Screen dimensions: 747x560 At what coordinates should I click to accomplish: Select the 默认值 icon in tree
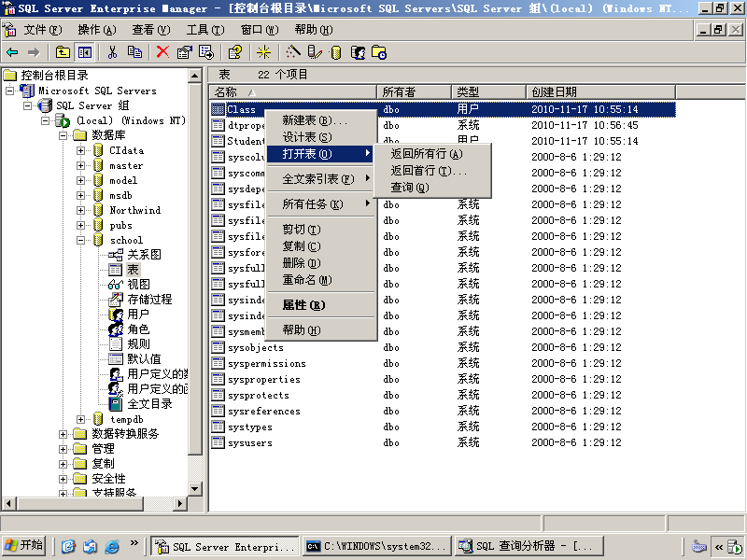click(x=115, y=359)
